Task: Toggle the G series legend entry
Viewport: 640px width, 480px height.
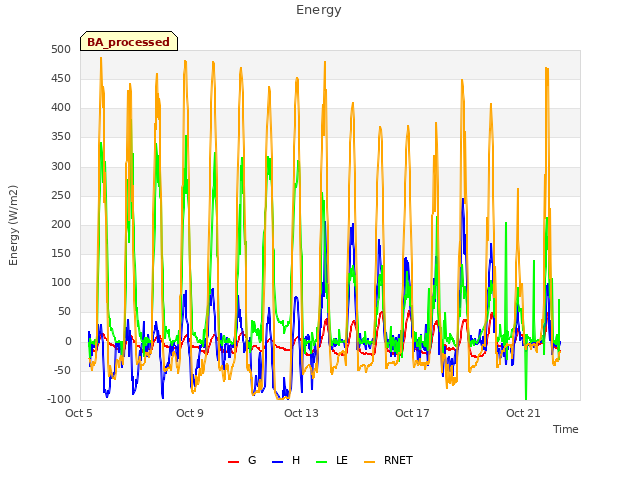Action: [242, 460]
